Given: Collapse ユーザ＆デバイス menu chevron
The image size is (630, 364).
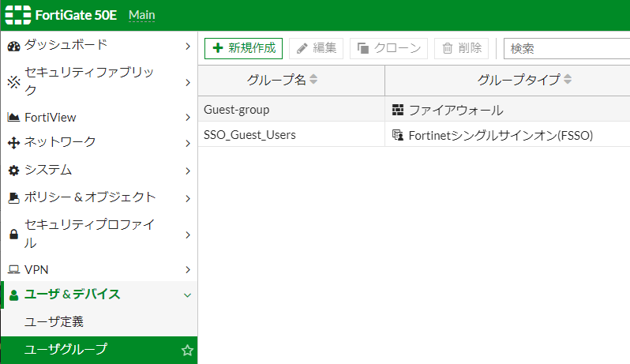Looking at the screenshot, I should [x=187, y=295].
